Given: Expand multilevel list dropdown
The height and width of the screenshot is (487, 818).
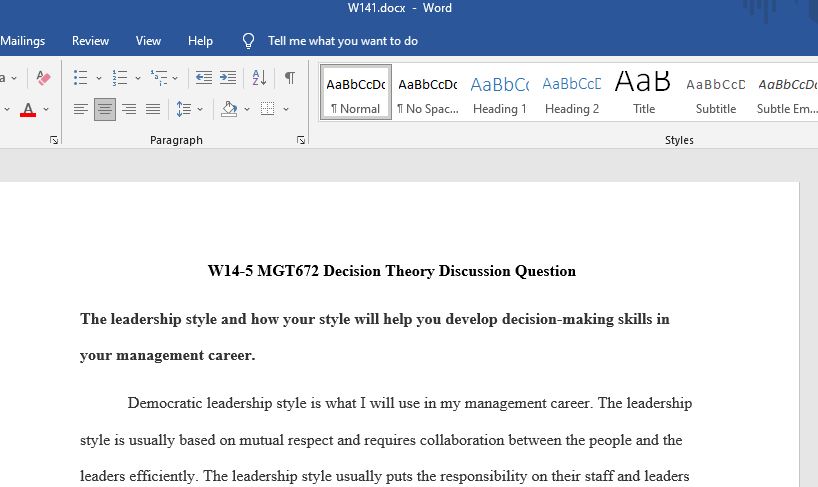Looking at the screenshot, I should point(175,78).
